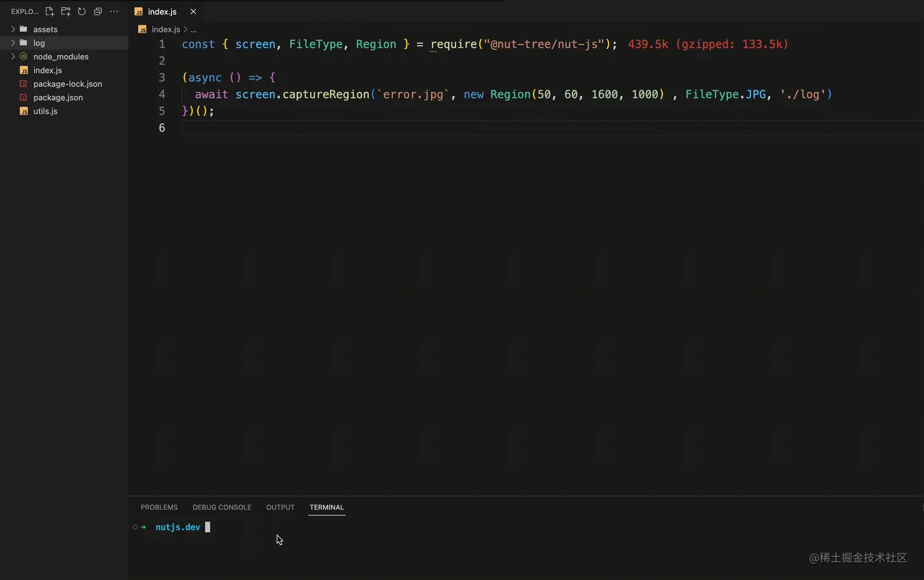Click the New File icon in Explorer
This screenshot has width=924, height=580.
click(50, 11)
